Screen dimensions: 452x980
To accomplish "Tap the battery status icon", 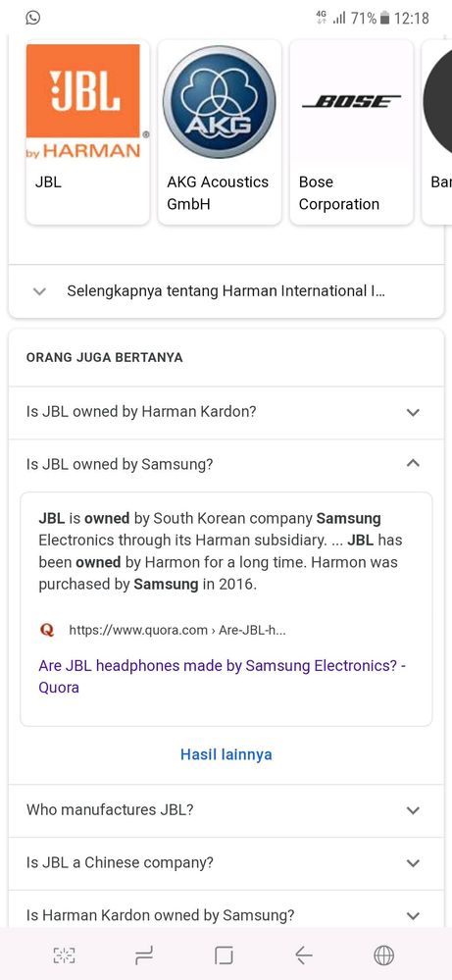I will [x=384, y=18].
